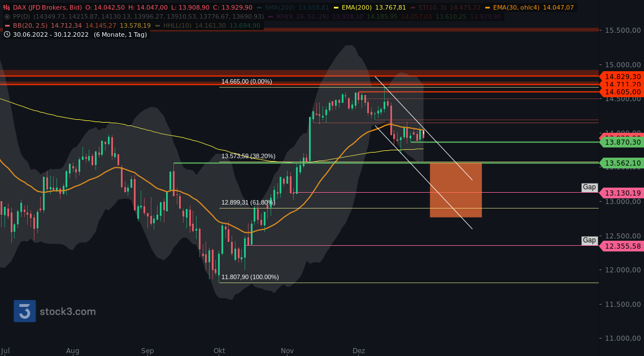This screenshot has height=356, width=644.
Task: Select the 13.562,10 green price label
Action: pos(622,163)
